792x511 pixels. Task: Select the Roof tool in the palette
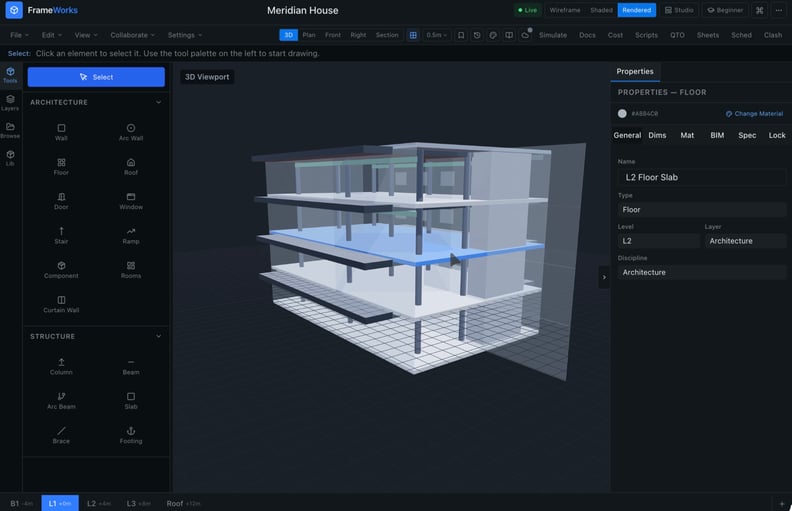131,167
